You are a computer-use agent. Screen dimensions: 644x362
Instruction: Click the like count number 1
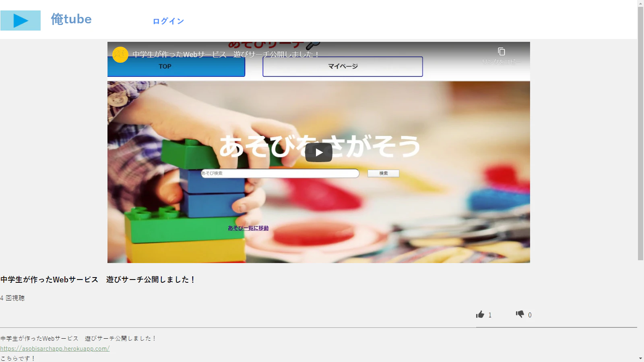(x=490, y=315)
